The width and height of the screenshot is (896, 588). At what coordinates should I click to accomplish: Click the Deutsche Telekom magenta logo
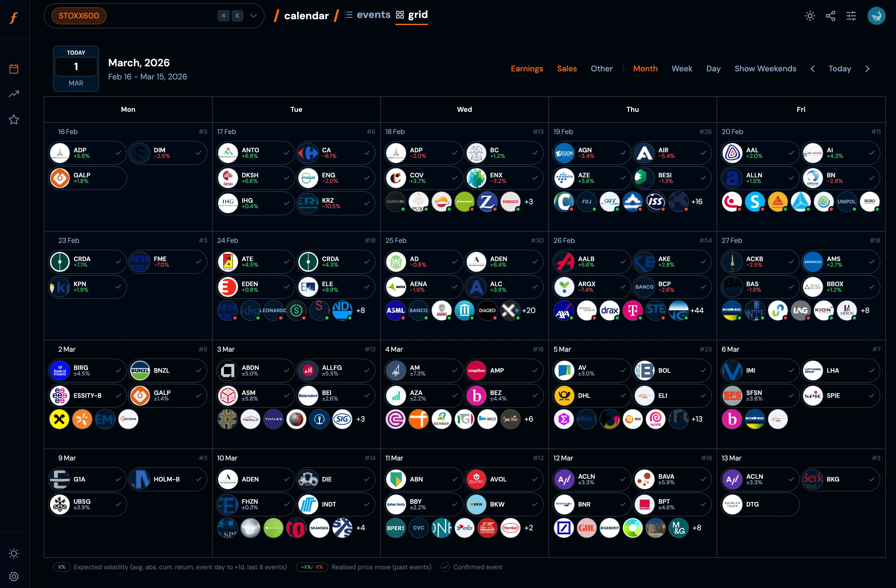pyautogui.click(x=633, y=310)
